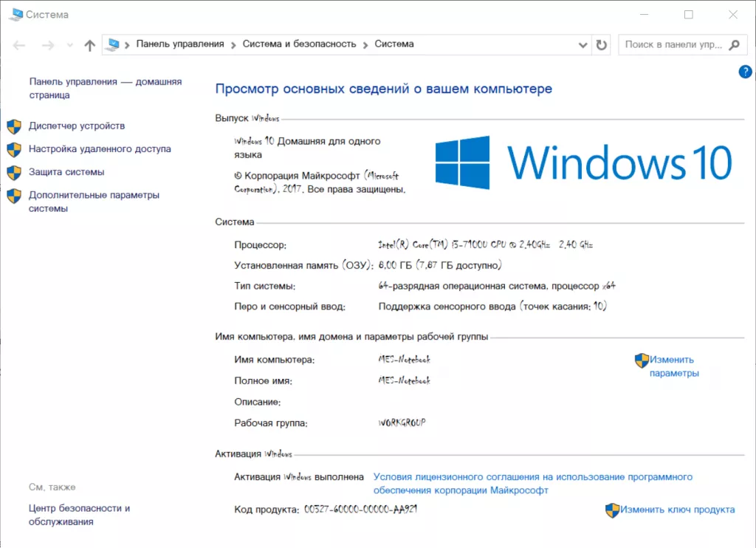Open Панель управления breadcrumb
Viewport: 756px width, 548px height.
180,44
